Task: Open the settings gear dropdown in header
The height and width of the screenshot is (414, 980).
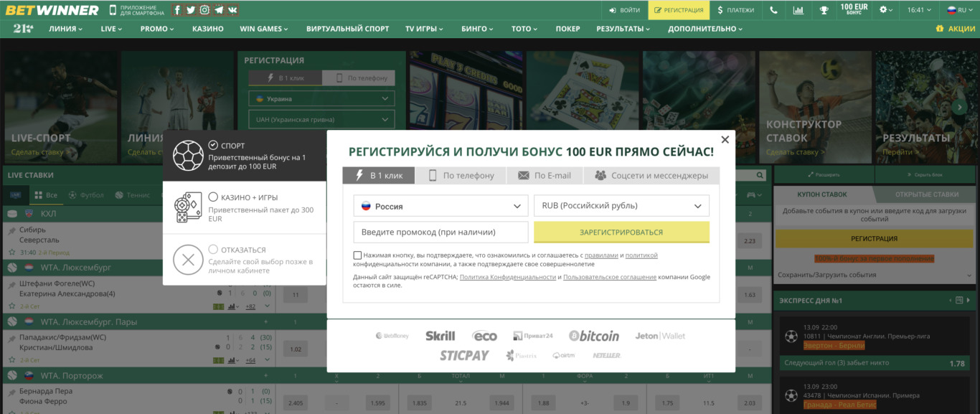Action: click(x=887, y=10)
